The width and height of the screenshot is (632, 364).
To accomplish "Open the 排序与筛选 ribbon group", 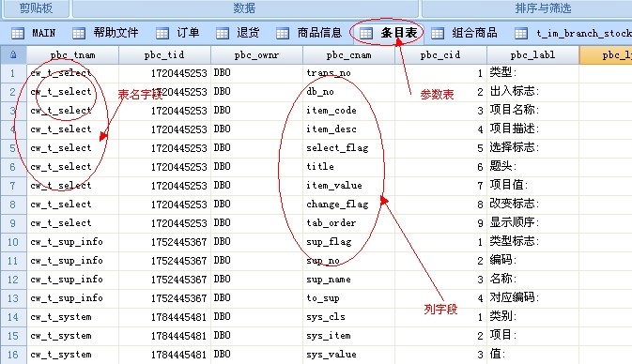I will [x=543, y=8].
